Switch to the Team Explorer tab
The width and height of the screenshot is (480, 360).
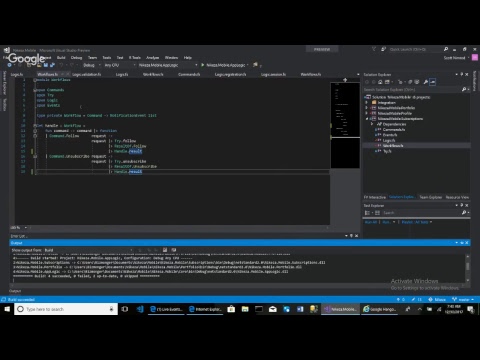[431, 197]
